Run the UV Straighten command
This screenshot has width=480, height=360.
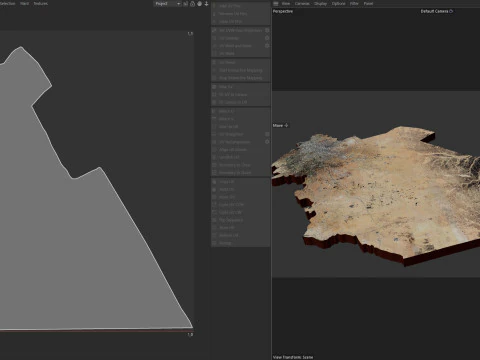238,134
